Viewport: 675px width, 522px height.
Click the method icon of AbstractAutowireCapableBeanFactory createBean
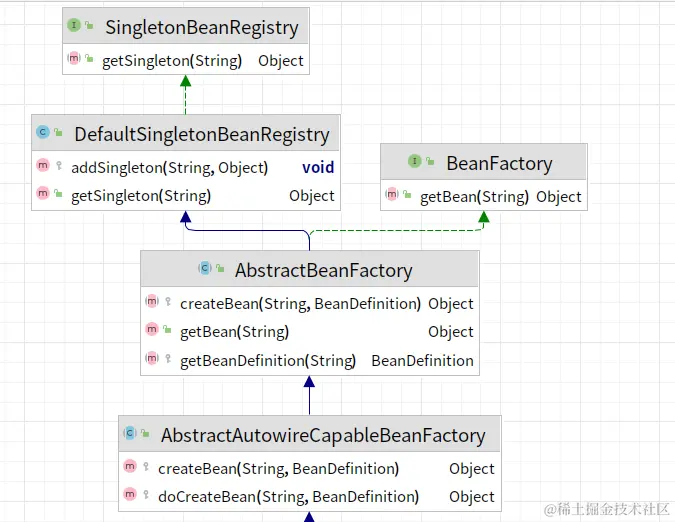[x=130, y=466]
